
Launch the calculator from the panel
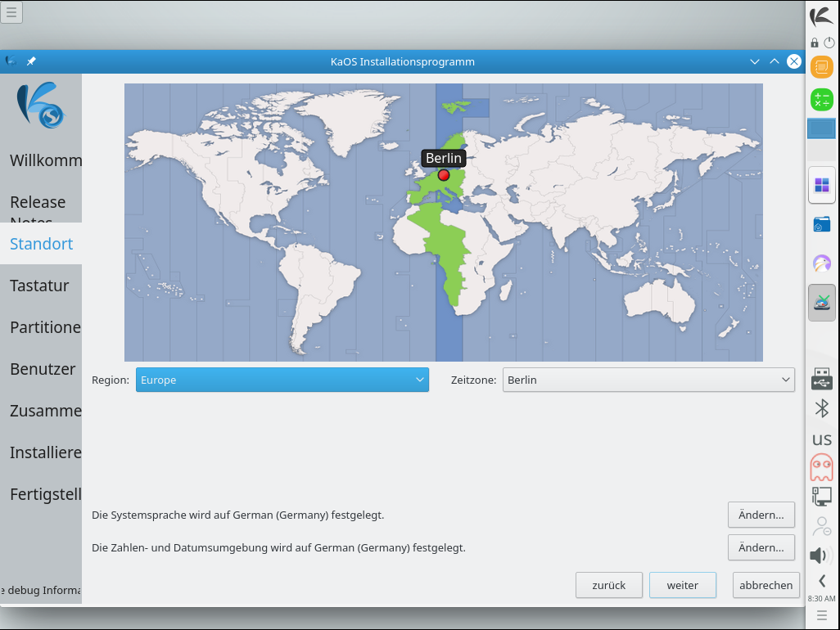pyautogui.click(x=821, y=100)
